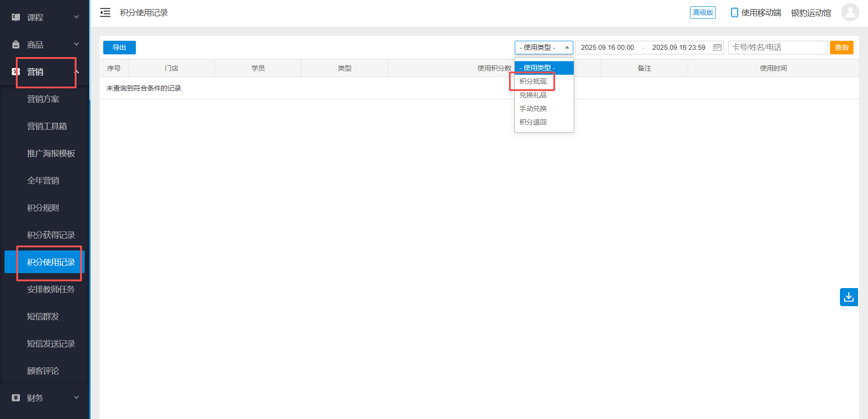Click the mobile phone icon for 使用移动端
Image resolution: width=868 pixels, height=419 pixels.
(734, 13)
